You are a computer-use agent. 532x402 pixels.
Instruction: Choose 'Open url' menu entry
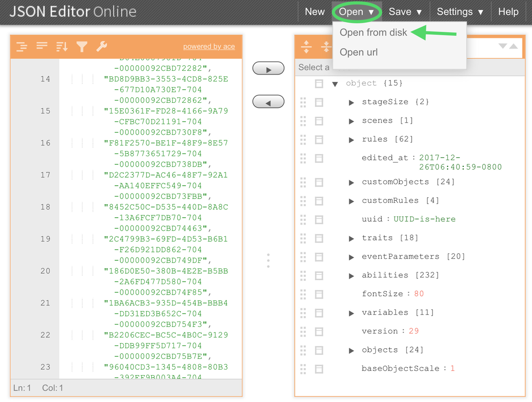(x=359, y=52)
